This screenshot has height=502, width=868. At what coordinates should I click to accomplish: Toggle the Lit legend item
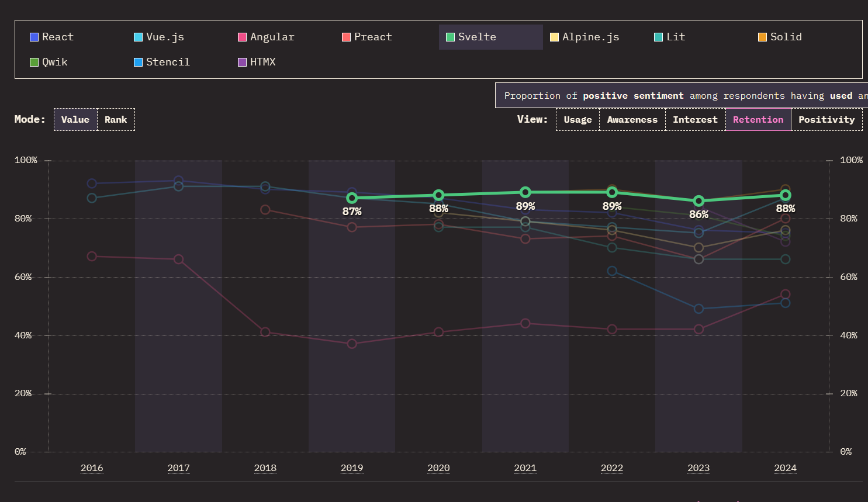tap(698, 37)
